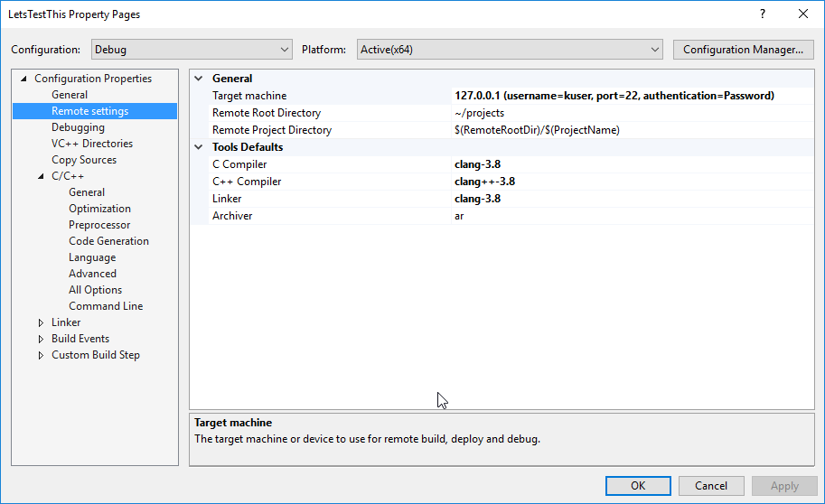Collapse the General property group chevron
Image resolution: width=825 pixels, height=504 pixels.
[x=199, y=79]
